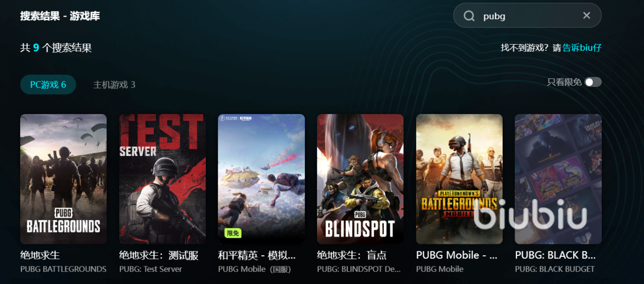The image size is (644, 284).
Task: Switch to the 主机游戏 3 tab
Action: 114,84
